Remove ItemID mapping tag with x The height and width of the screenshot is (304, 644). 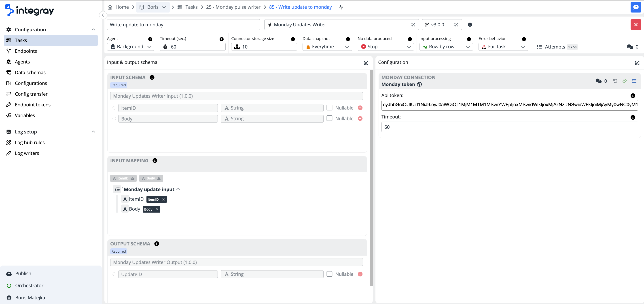coord(163,199)
